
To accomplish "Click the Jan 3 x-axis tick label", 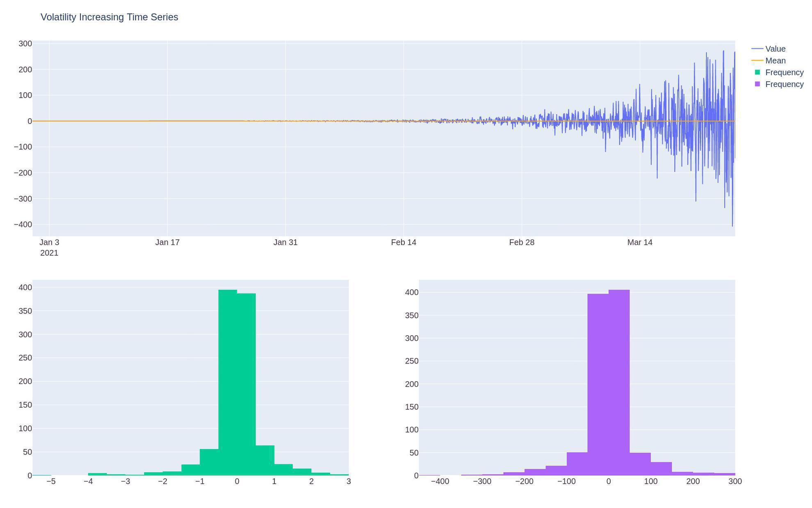I will coord(49,242).
